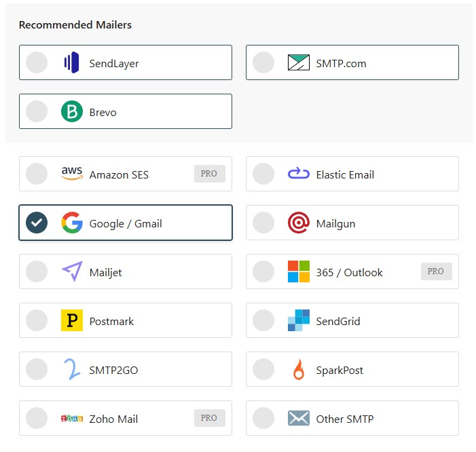476x452 pixels.
Task: Click the SendLayer label text
Action: point(114,64)
